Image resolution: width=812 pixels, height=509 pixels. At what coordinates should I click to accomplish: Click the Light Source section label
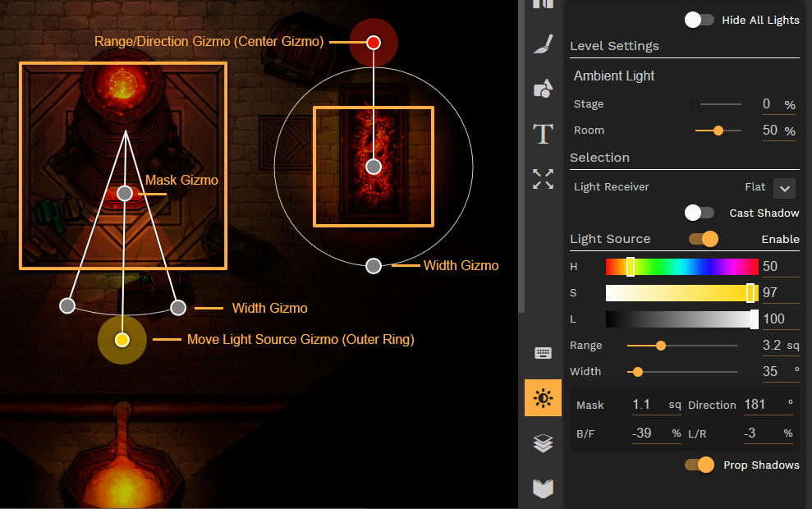[x=610, y=239]
